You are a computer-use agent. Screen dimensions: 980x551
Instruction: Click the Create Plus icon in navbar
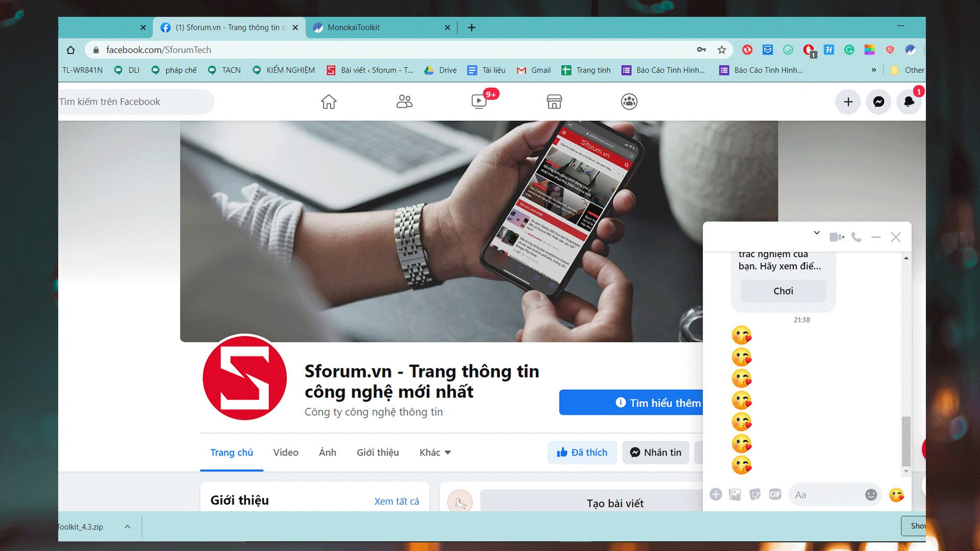coord(848,102)
